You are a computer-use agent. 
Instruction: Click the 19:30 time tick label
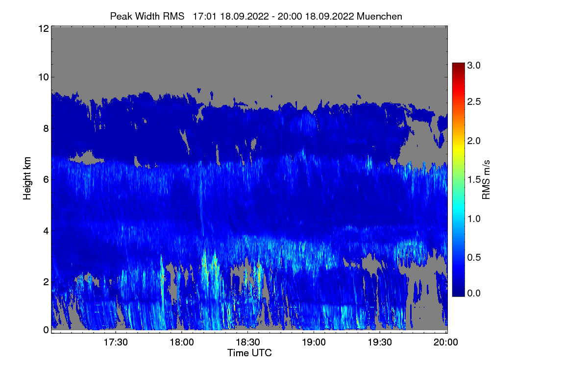(380, 342)
